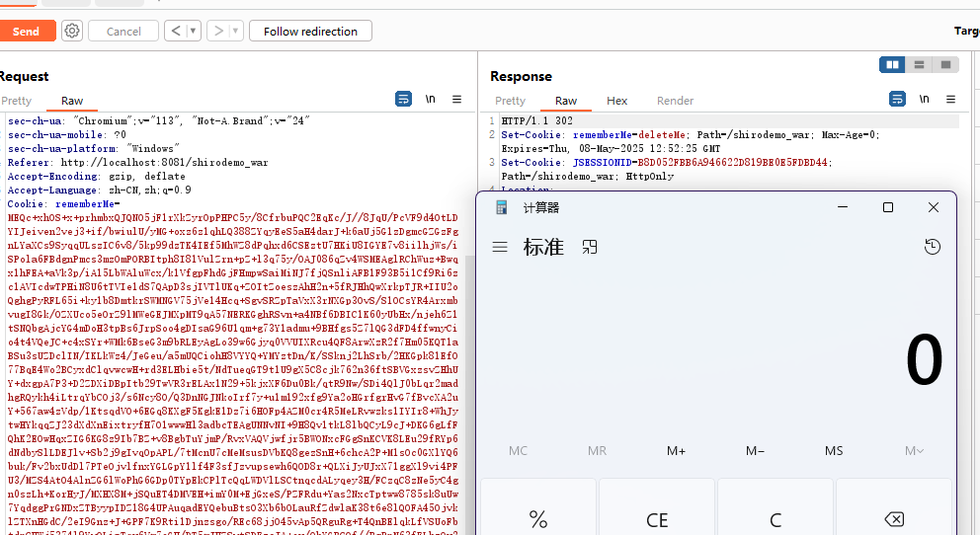Open the next-request history dropdown arrow
The width and height of the screenshot is (980, 535).
236,31
